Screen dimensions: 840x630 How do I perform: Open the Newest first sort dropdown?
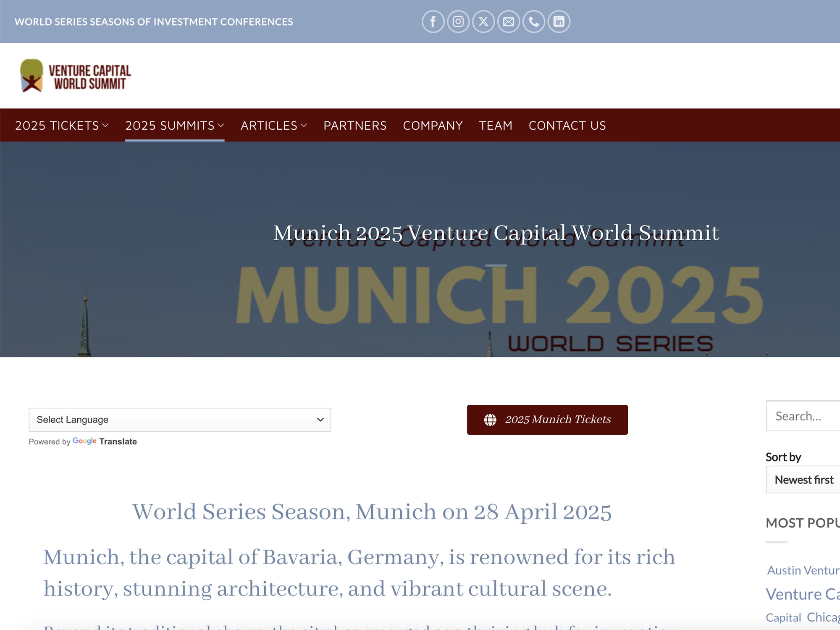point(803,479)
